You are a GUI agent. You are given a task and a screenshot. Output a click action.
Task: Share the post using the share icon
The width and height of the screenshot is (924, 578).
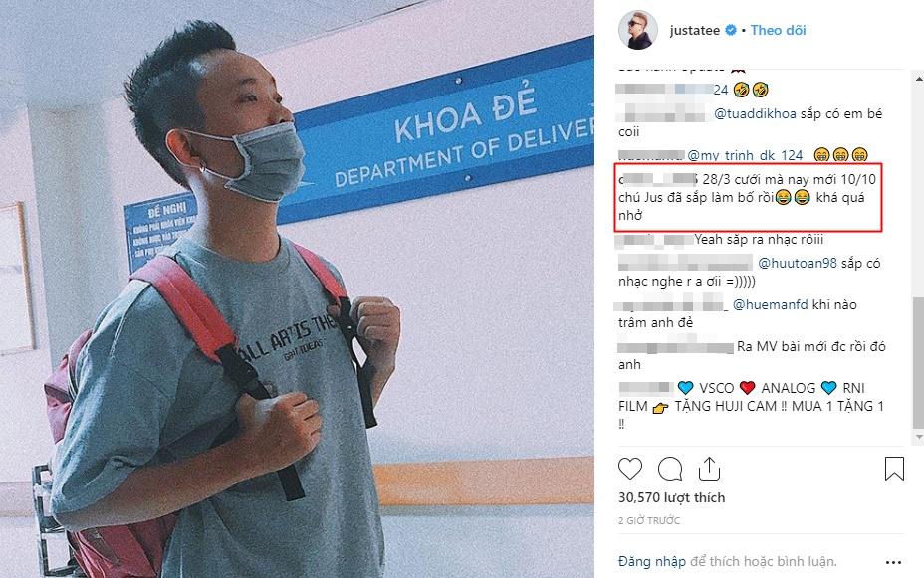click(709, 469)
